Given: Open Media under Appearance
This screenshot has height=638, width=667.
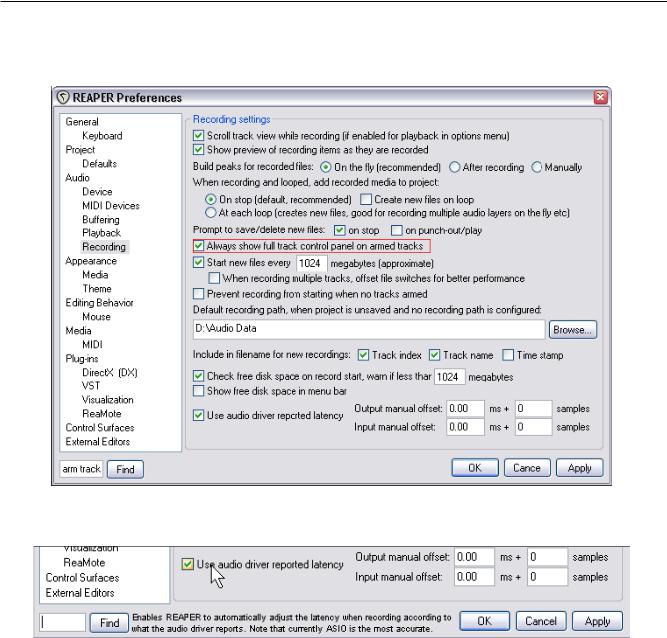Looking at the screenshot, I should pyautogui.click(x=95, y=275).
